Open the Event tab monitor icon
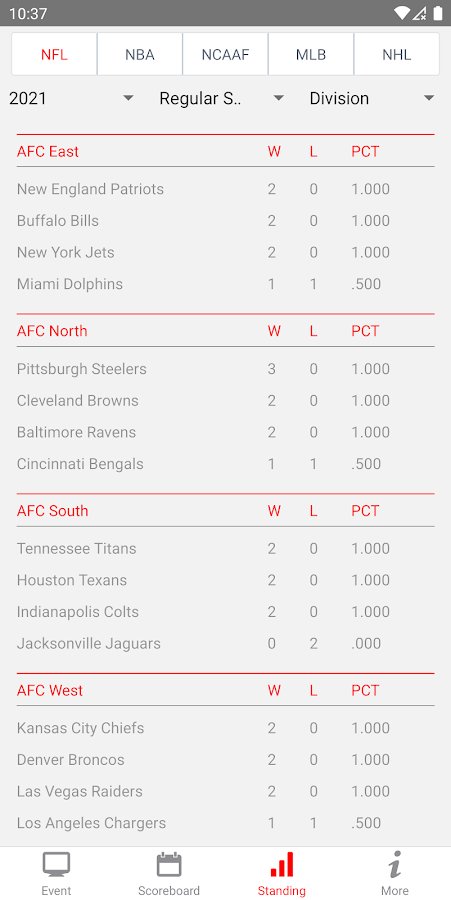451x900 pixels. click(x=56, y=864)
